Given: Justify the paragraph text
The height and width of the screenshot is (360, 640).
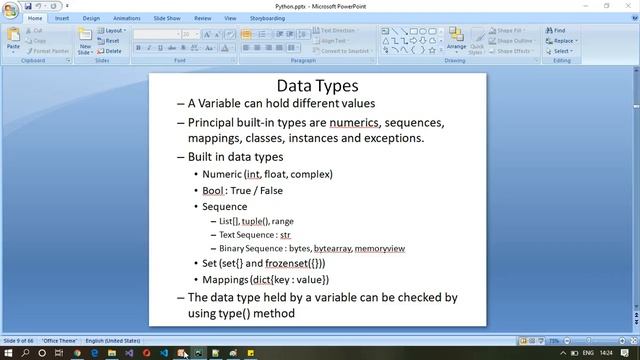Looking at the screenshot, I should click(x=279, y=48).
